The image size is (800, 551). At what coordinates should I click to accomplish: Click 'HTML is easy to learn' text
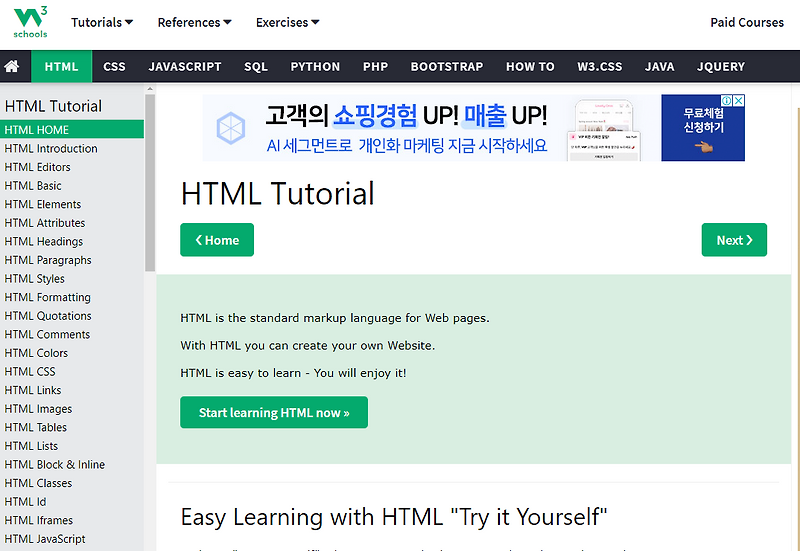pos(293,373)
